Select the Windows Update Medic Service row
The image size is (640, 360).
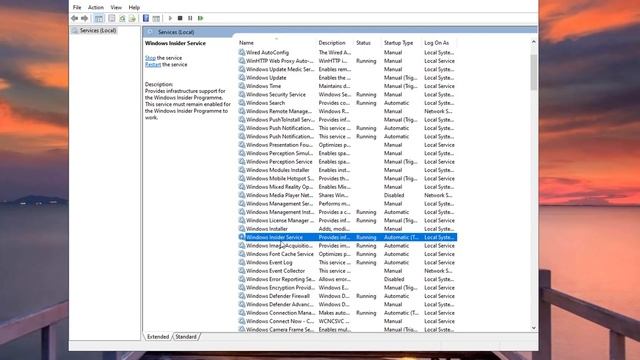(347, 69)
